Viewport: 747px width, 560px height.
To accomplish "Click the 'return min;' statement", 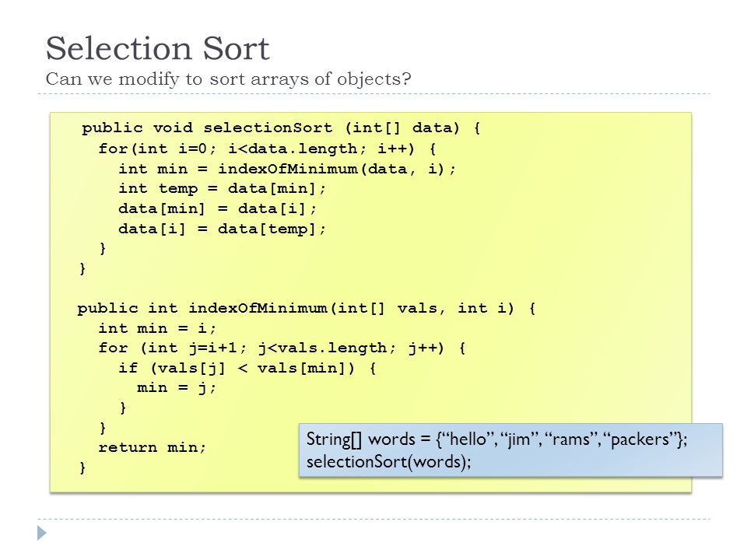I will [152, 448].
